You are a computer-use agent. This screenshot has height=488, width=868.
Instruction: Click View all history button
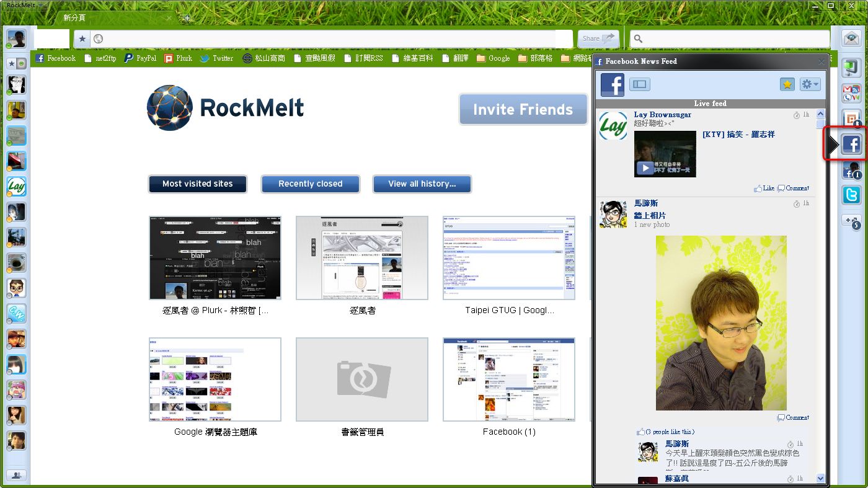422,184
